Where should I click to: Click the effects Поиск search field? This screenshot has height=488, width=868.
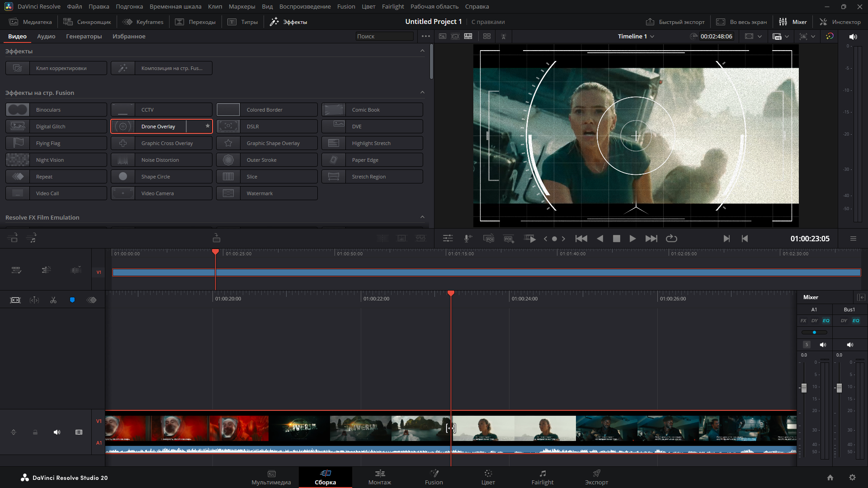384,37
